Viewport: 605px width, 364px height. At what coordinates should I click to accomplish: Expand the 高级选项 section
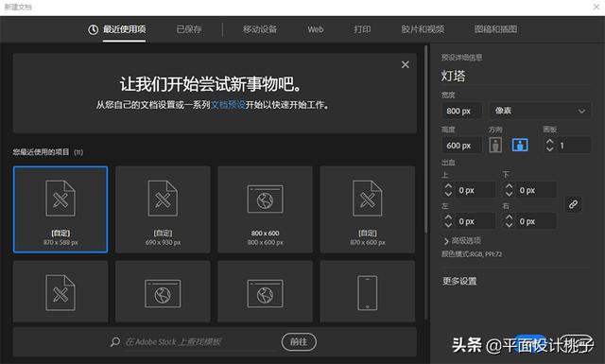pos(462,241)
